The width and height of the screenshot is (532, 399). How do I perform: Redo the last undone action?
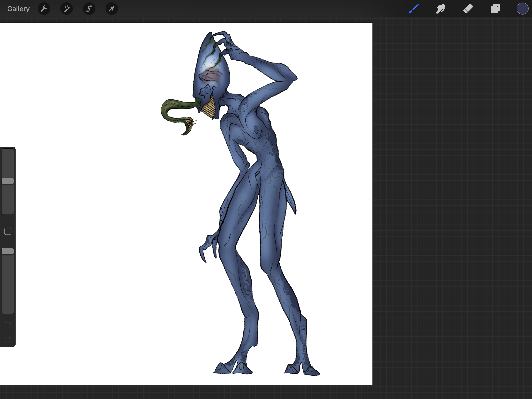(x=8, y=339)
